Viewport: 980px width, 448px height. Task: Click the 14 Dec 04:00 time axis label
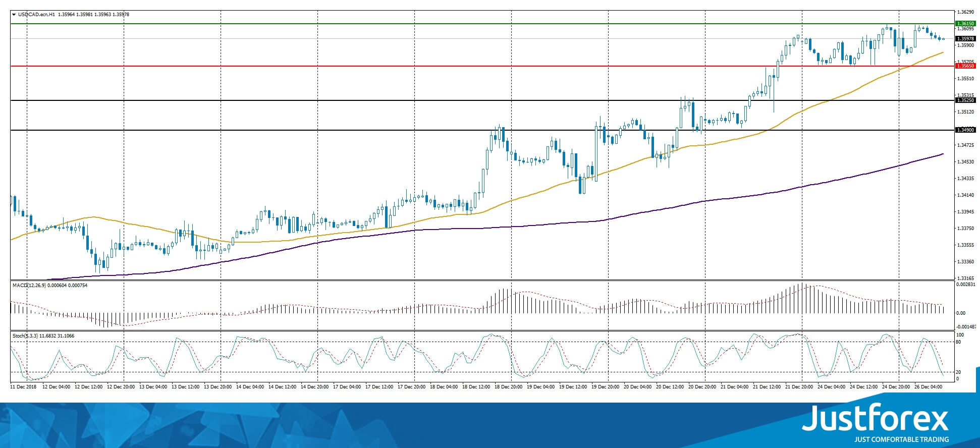click(x=250, y=386)
